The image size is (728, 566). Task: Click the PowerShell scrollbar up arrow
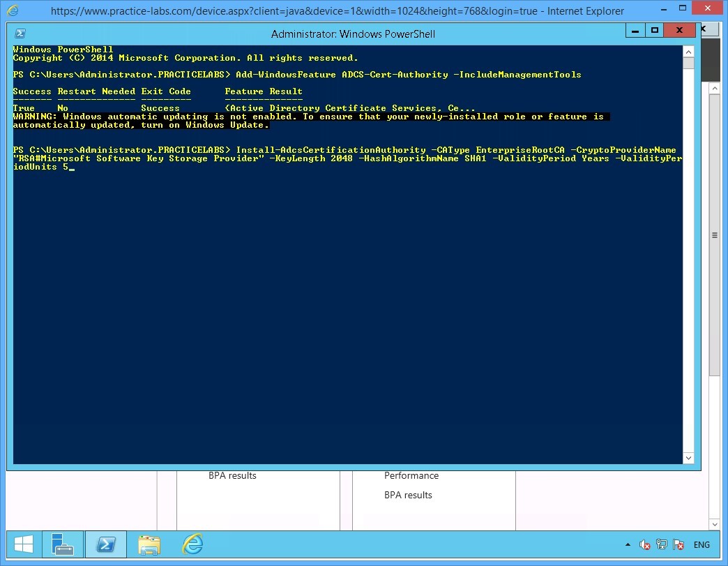click(688, 50)
